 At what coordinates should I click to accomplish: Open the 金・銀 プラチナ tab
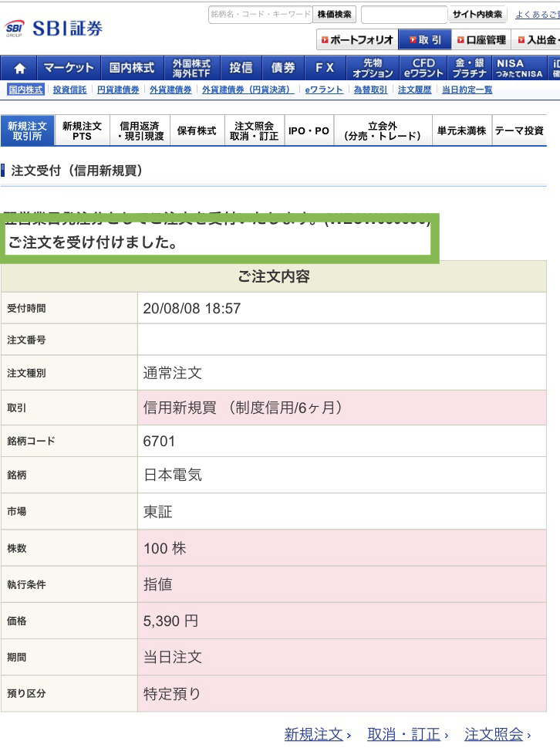coord(470,68)
